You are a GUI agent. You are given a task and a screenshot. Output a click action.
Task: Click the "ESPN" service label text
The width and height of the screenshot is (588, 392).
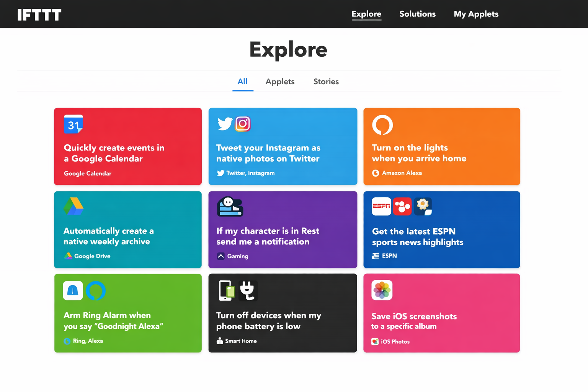tap(389, 256)
